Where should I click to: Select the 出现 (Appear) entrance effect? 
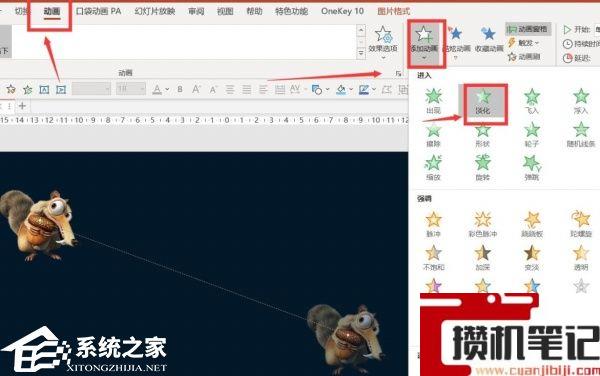coord(434,101)
